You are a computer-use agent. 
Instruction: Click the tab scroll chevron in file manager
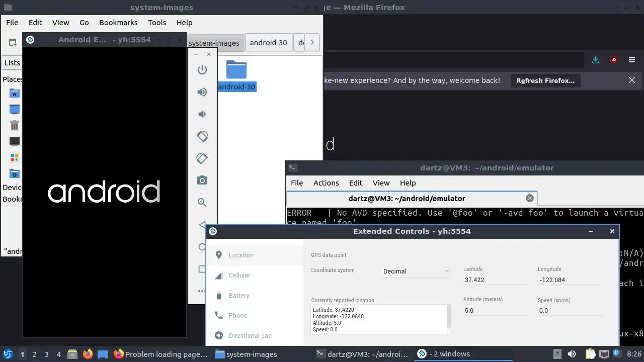[x=312, y=42]
